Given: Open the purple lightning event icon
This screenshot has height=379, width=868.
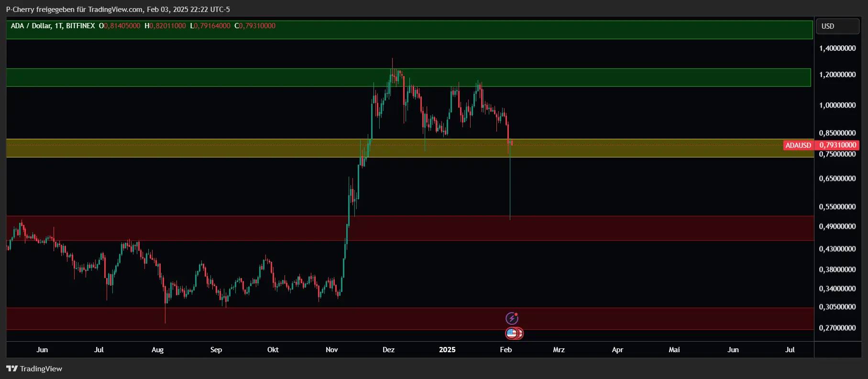Looking at the screenshot, I should click(x=512, y=318).
